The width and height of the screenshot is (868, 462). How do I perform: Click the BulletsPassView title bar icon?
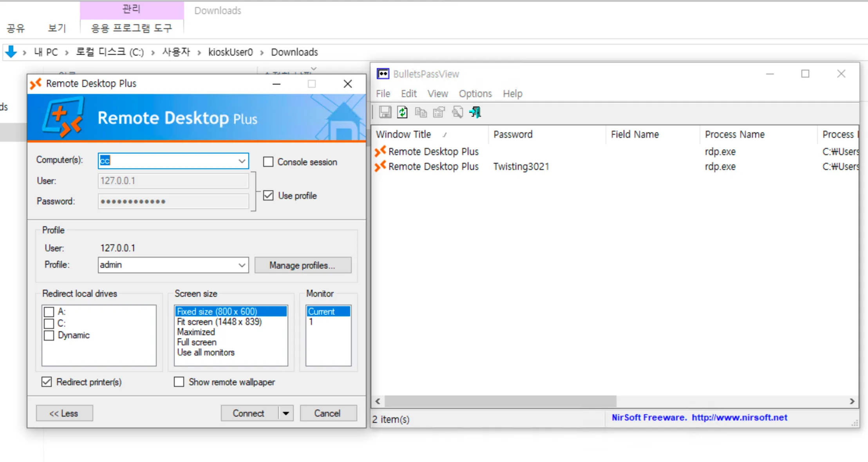coord(383,74)
